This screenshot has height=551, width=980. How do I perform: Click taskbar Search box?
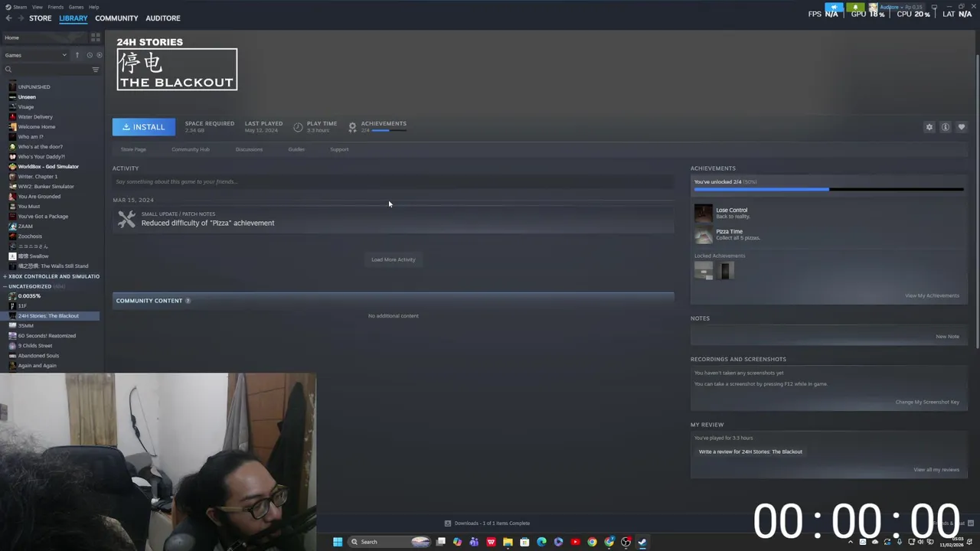389,542
